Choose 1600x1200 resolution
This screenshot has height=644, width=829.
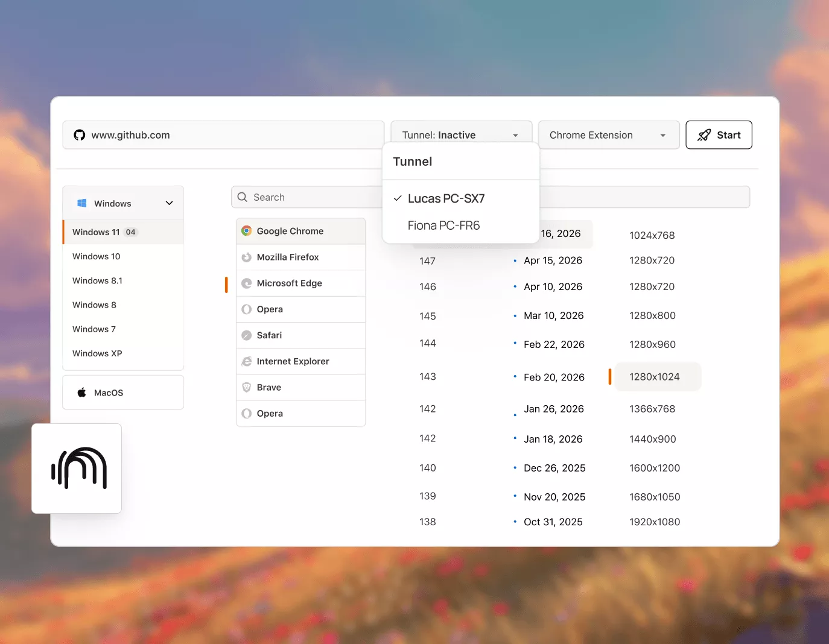[x=655, y=468]
